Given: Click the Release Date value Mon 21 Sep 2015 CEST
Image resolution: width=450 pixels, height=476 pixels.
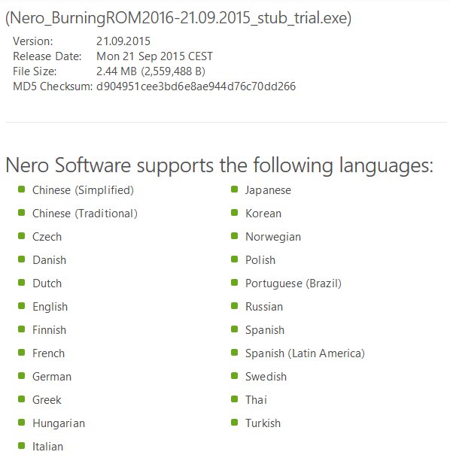Looking at the screenshot, I should (154, 56).
